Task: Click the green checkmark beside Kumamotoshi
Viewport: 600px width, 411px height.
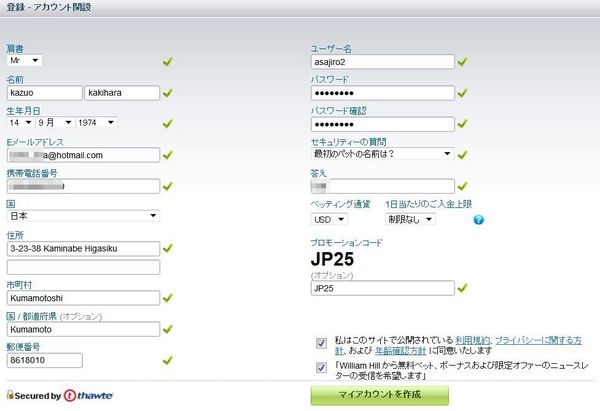Action: [x=168, y=298]
